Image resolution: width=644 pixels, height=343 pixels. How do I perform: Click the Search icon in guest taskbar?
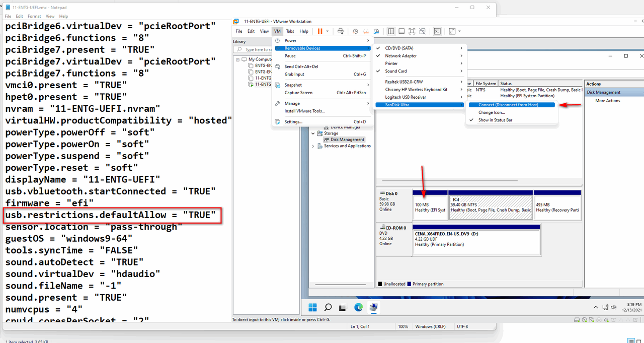tap(328, 307)
